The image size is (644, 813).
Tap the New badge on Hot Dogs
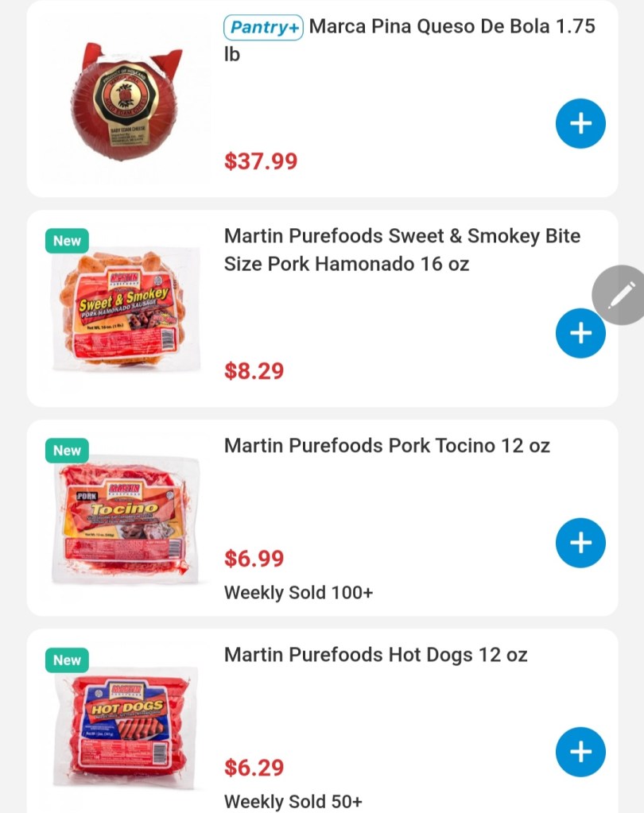click(67, 660)
